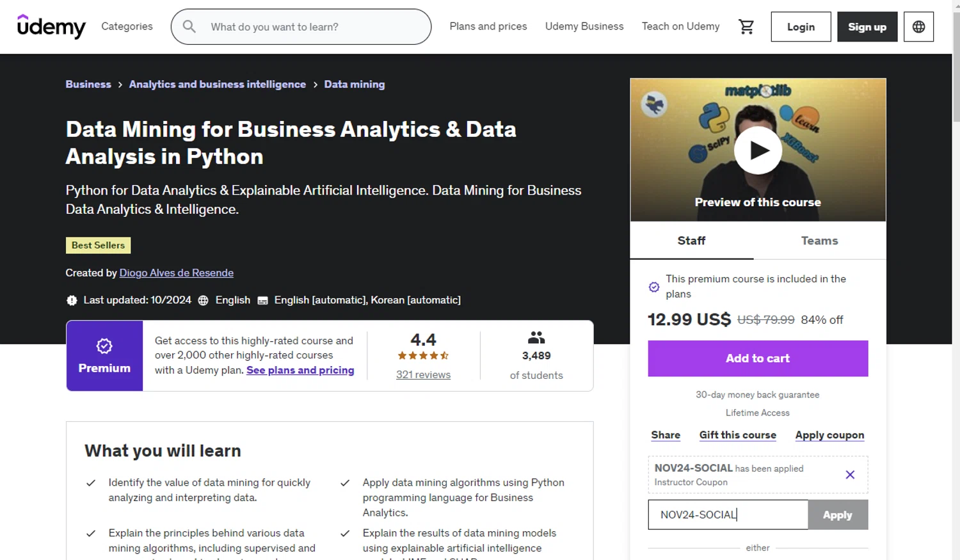Apply the entered coupon code
Image resolution: width=960 pixels, height=560 pixels.
pyautogui.click(x=837, y=515)
